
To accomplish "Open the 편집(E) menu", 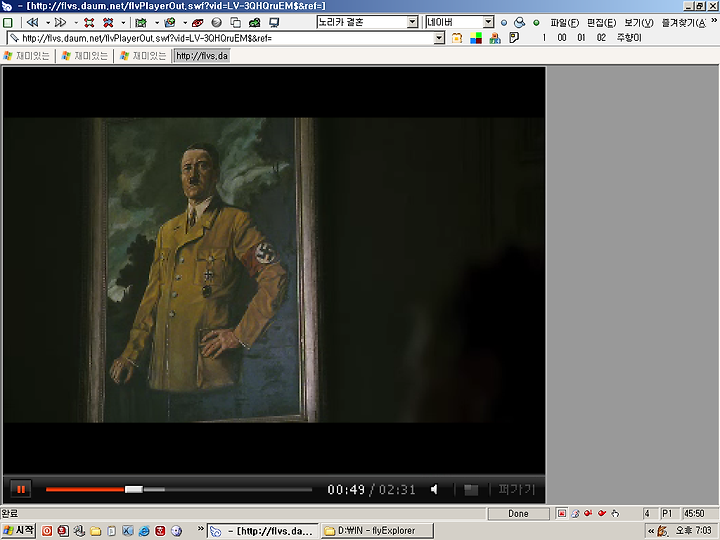I will [602, 23].
